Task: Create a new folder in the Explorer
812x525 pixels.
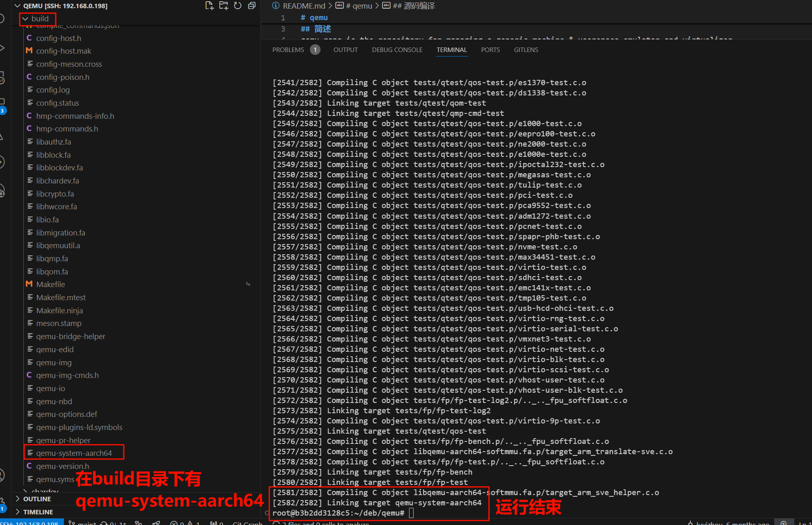Action: point(223,6)
